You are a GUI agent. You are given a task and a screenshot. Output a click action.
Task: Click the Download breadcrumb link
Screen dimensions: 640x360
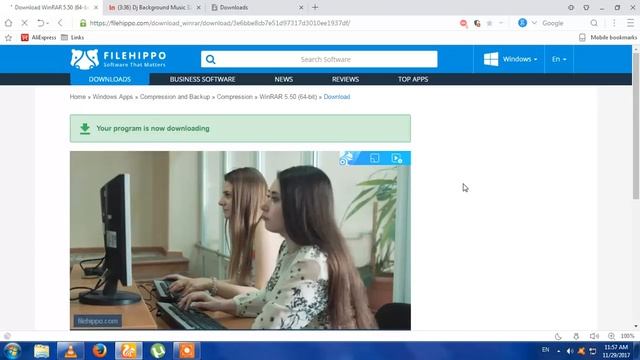(337, 97)
